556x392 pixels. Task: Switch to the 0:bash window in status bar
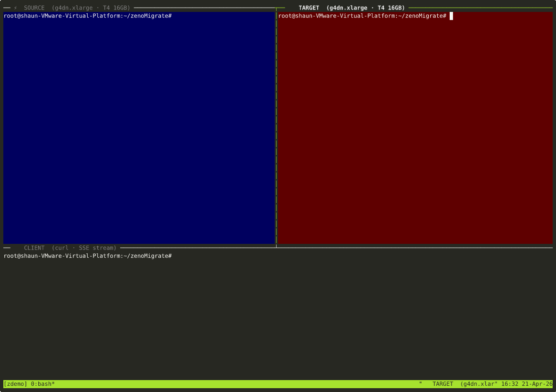pyautogui.click(x=42, y=383)
